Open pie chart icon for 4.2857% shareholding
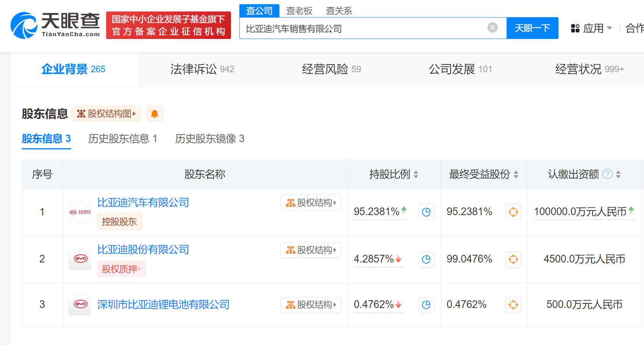Viewport: 644px width, 345px height. coord(426,259)
